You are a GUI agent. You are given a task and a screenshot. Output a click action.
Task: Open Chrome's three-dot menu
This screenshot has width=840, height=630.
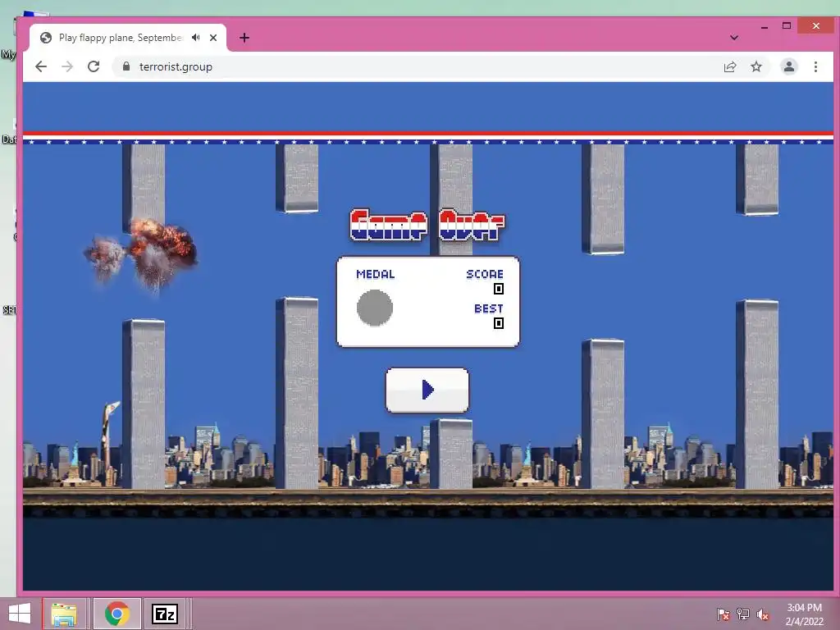[x=815, y=66]
